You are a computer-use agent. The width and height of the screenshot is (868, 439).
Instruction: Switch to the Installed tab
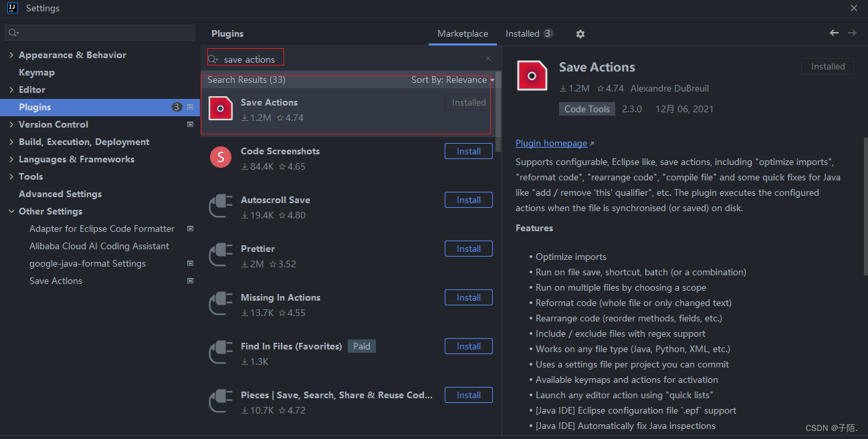[529, 33]
